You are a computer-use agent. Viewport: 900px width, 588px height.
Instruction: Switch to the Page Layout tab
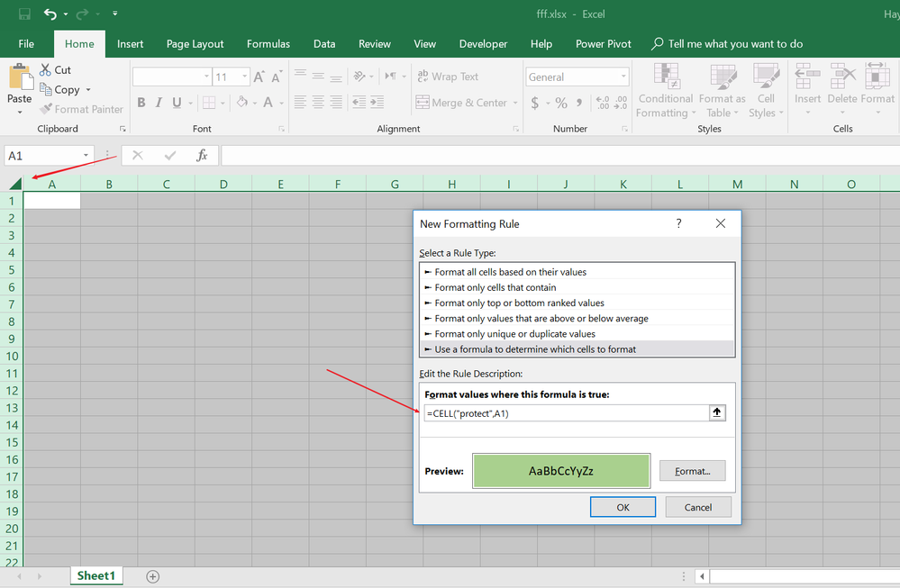pos(195,43)
